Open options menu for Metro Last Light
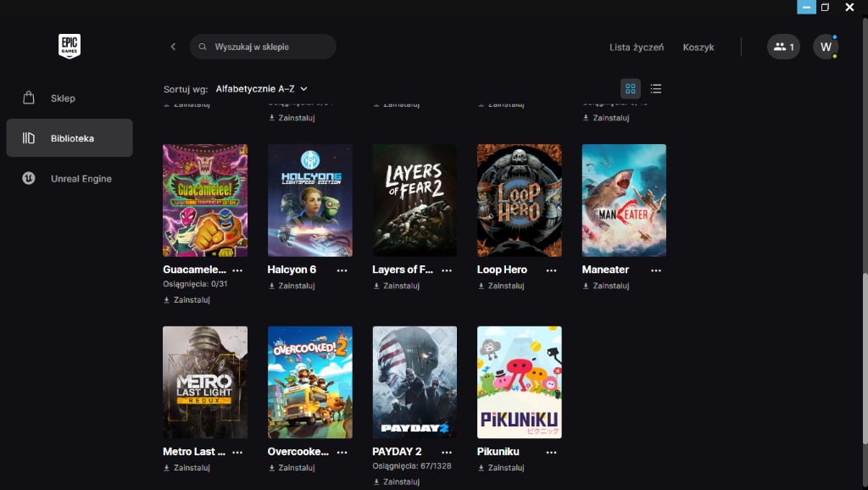 [237, 453]
